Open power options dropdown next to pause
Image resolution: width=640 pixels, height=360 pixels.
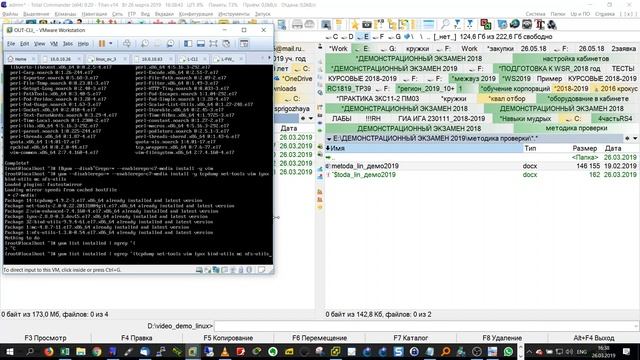pyautogui.click(x=110, y=43)
